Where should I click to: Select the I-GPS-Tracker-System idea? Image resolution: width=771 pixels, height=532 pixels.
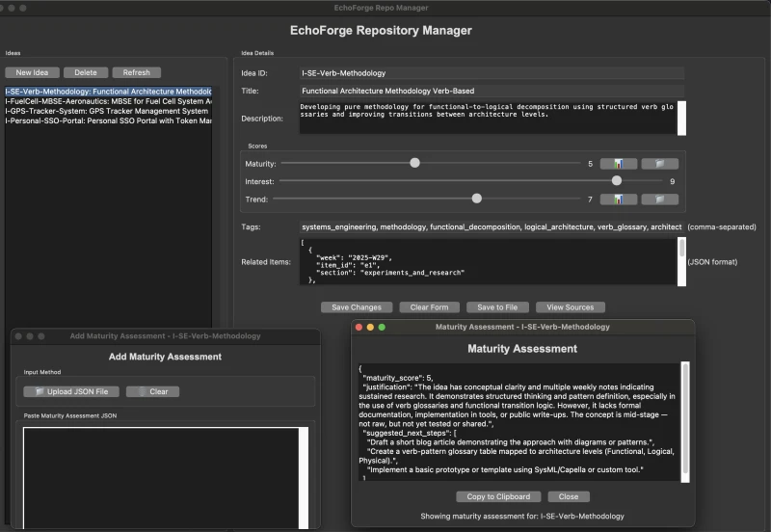tap(108, 111)
